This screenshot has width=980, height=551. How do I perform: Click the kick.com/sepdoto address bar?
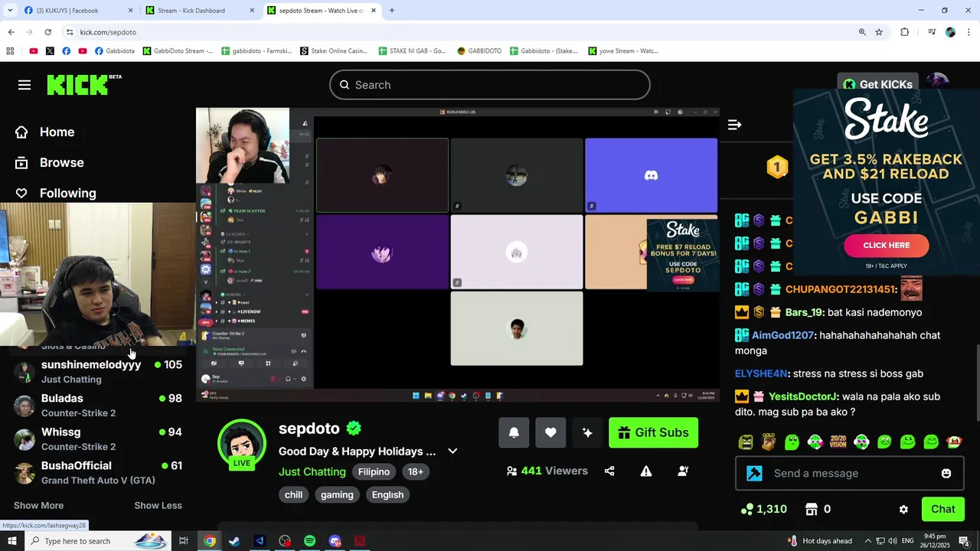click(x=459, y=32)
